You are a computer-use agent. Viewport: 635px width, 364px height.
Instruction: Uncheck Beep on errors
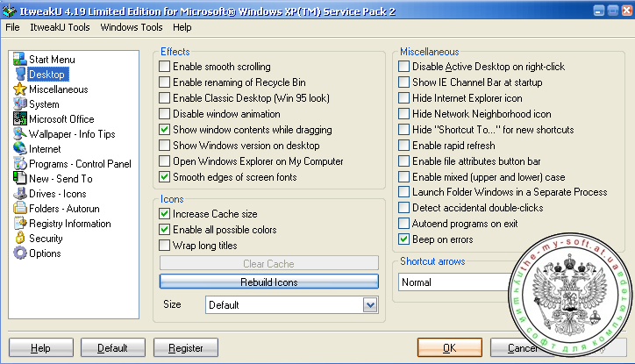click(403, 239)
